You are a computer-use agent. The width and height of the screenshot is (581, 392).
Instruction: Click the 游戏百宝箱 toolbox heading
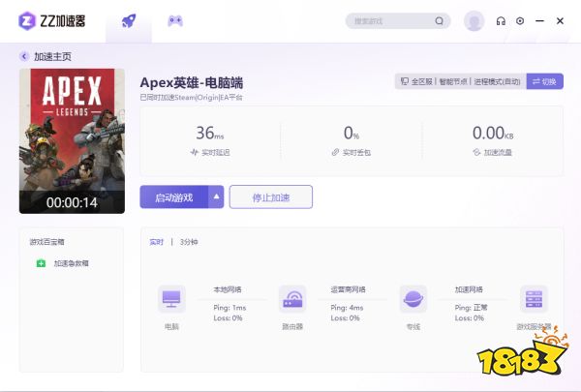[47, 242]
